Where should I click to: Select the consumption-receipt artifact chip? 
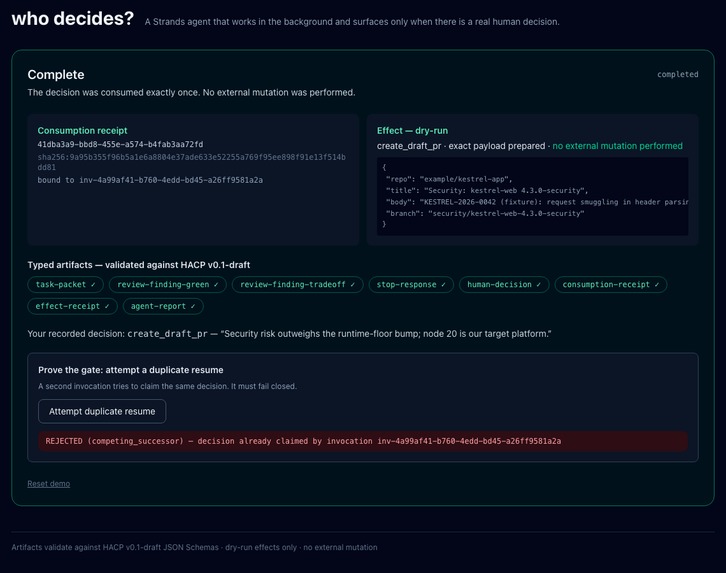coord(611,285)
